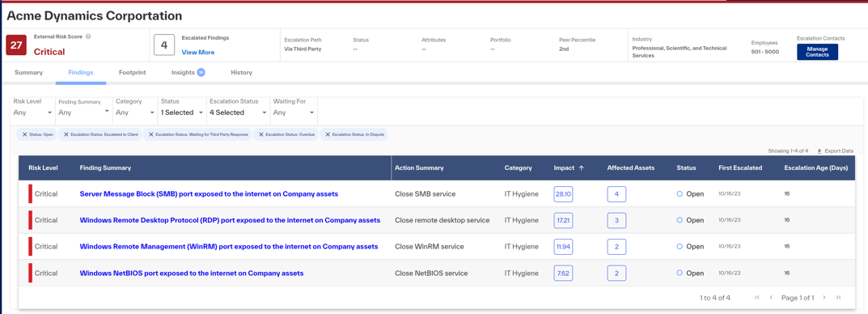Click the View More link
Image resolution: width=868 pixels, height=314 pixels.
coord(198,52)
